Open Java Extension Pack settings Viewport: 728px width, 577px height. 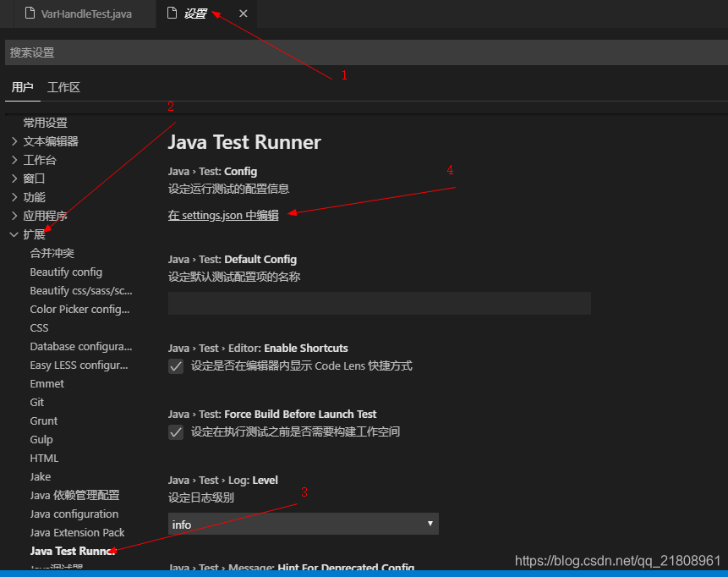click(x=77, y=532)
